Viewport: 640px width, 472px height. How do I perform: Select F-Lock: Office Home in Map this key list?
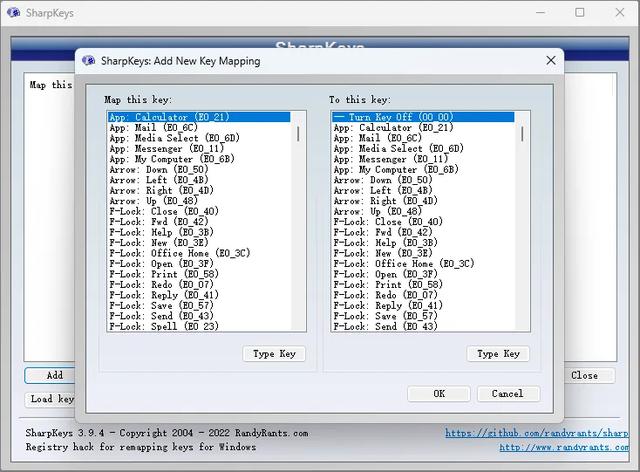coord(199,253)
